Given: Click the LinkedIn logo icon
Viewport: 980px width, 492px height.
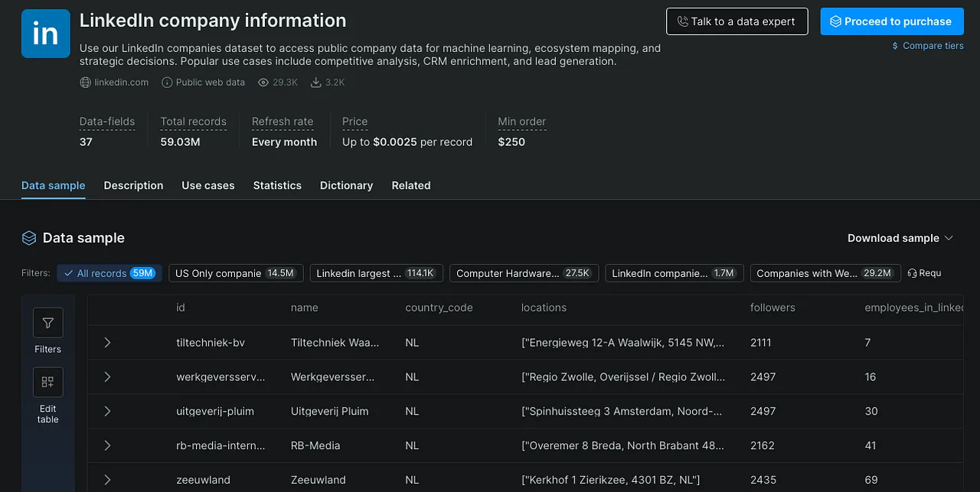Looking at the screenshot, I should point(46,34).
